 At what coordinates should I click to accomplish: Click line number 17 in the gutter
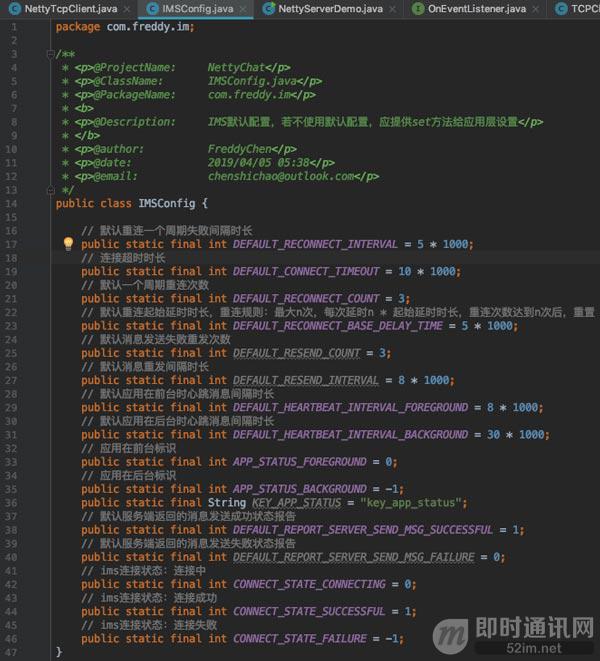pos(11,245)
